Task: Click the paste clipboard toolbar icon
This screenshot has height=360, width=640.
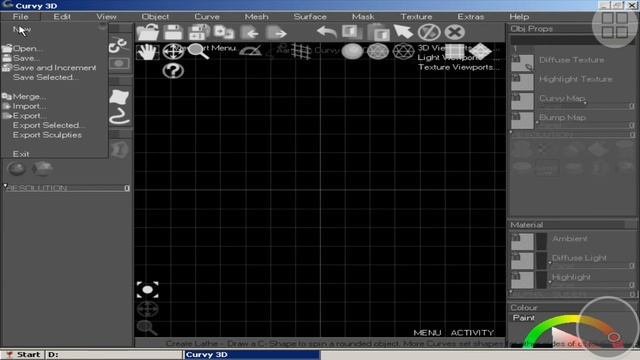Action: [x=378, y=32]
